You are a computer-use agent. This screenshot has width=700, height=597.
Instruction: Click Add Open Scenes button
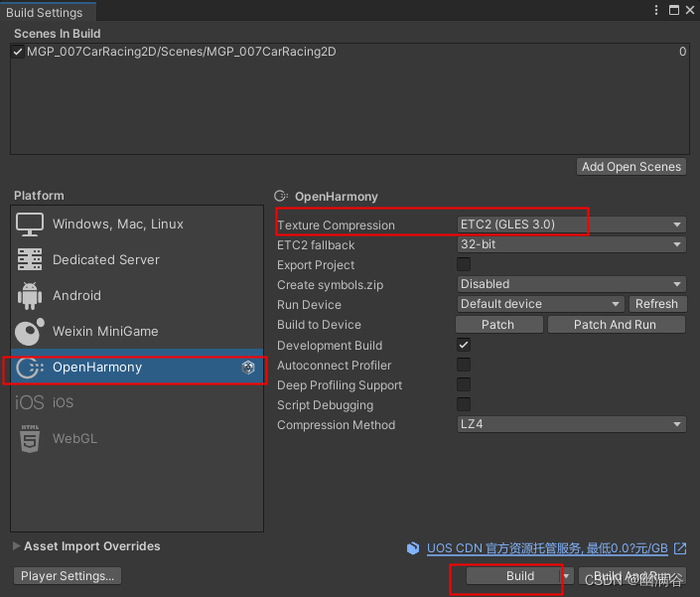coord(631,167)
